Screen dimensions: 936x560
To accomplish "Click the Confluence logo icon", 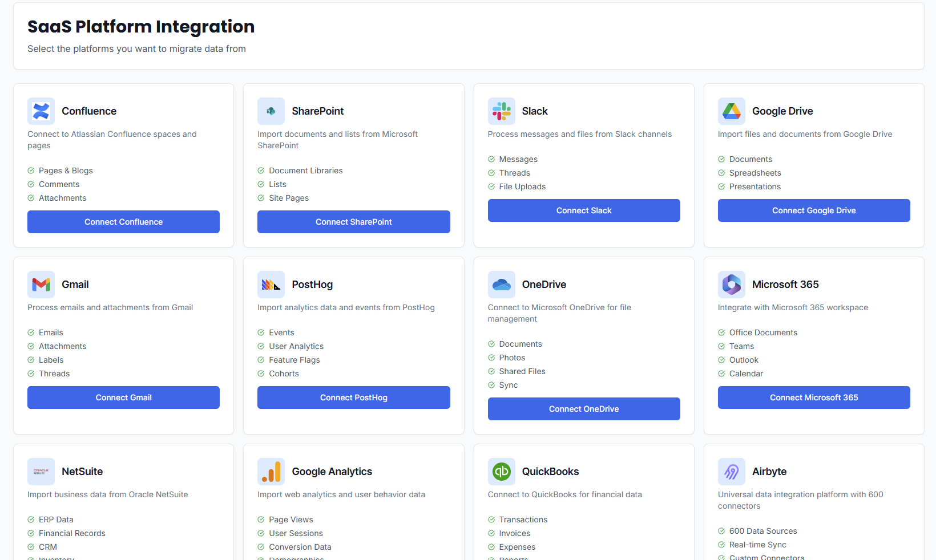I will tap(41, 111).
